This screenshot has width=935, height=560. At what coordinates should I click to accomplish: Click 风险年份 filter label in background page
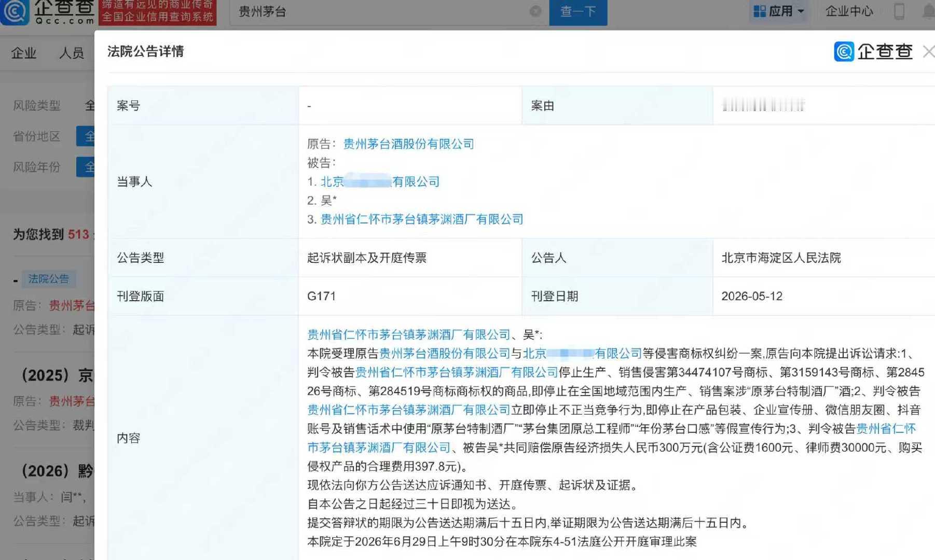[37, 167]
